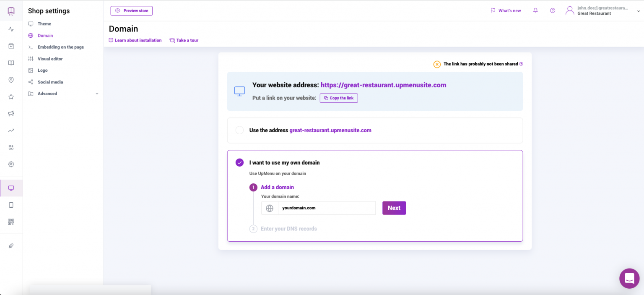Click the domain name input field
644x295 pixels.
(326, 208)
